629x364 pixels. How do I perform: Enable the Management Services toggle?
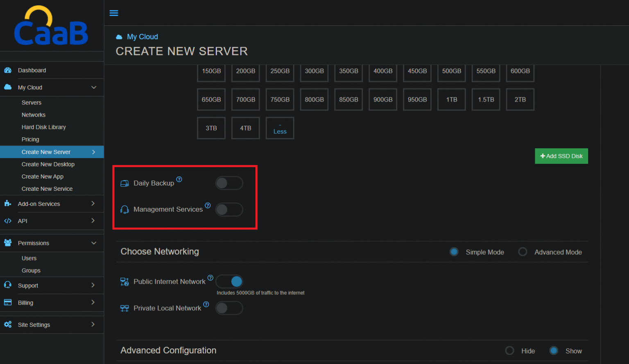tap(229, 210)
